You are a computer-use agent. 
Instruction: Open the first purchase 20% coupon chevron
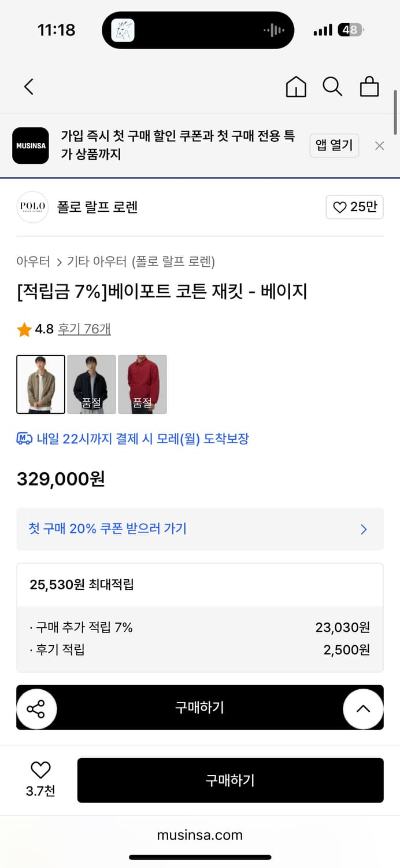[x=364, y=529]
